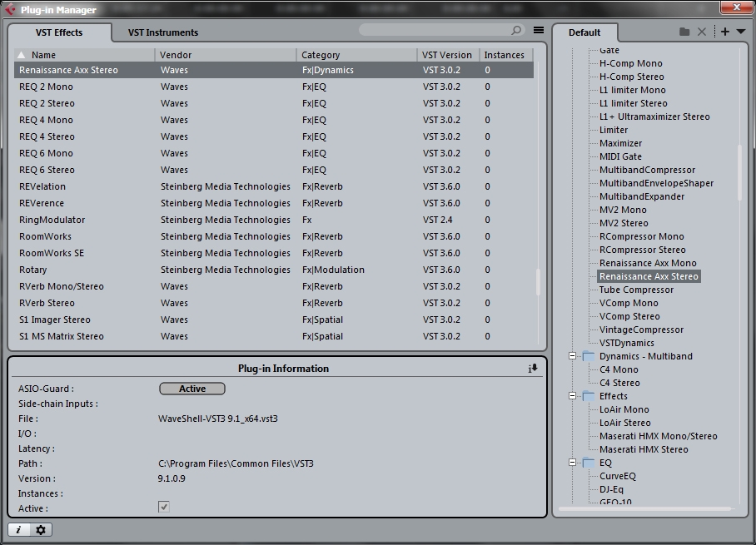Open the Dynamics - Multiband folder icon
The width and height of the screenshot is (756, 545).
(x=588, y=356)
